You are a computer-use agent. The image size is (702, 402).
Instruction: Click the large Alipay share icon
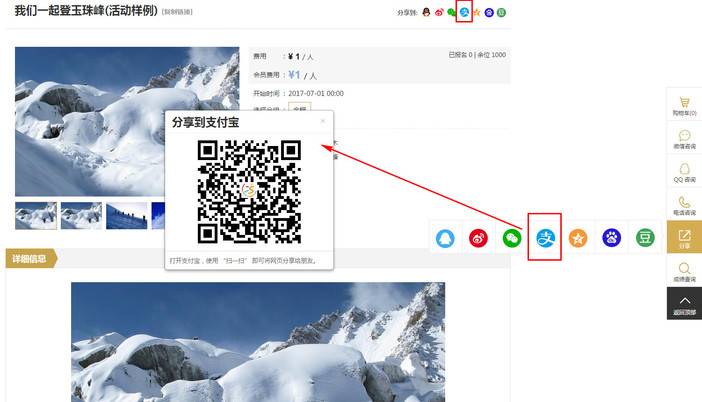point(545,238)
